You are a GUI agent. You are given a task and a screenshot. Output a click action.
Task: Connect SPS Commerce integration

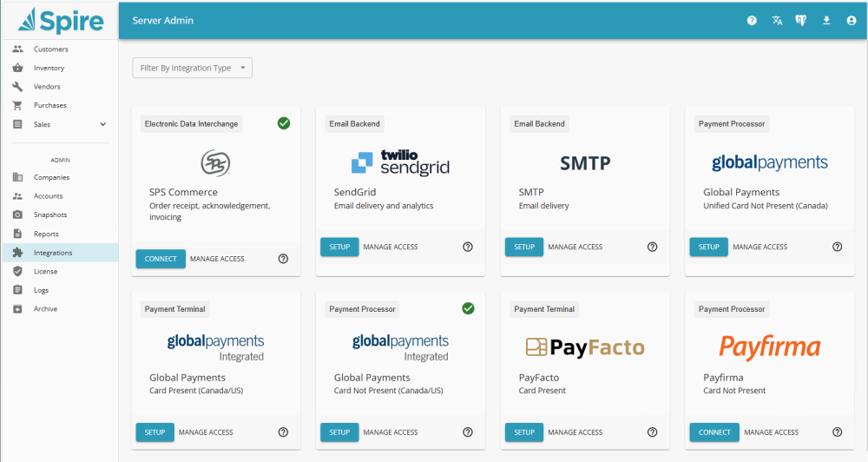coord(161,259)
